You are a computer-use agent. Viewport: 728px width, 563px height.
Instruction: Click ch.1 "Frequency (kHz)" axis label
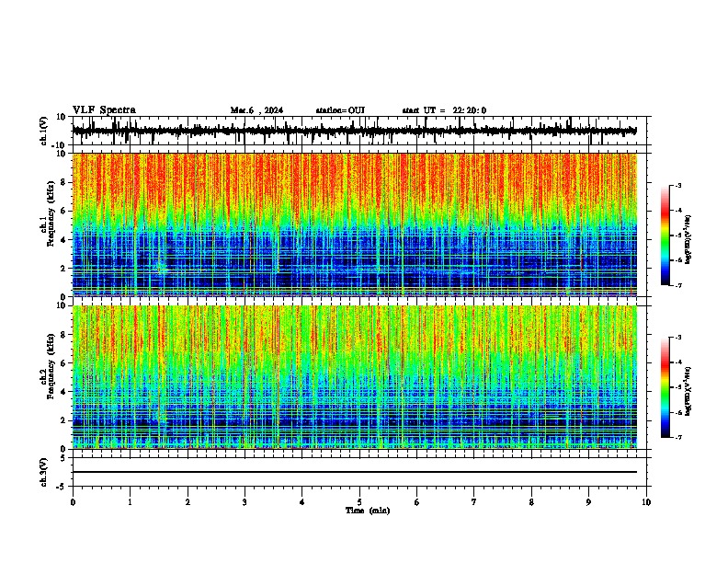[x=51, y=213]
